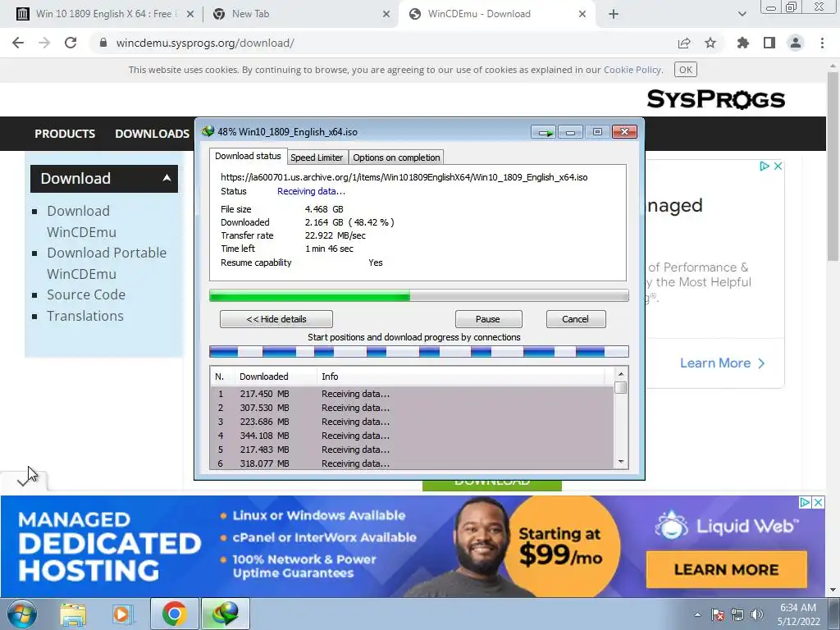Open Download Portable WinCDEmu link
The height and width of the screenshot is (630, 840).
(x=107, y=263)
